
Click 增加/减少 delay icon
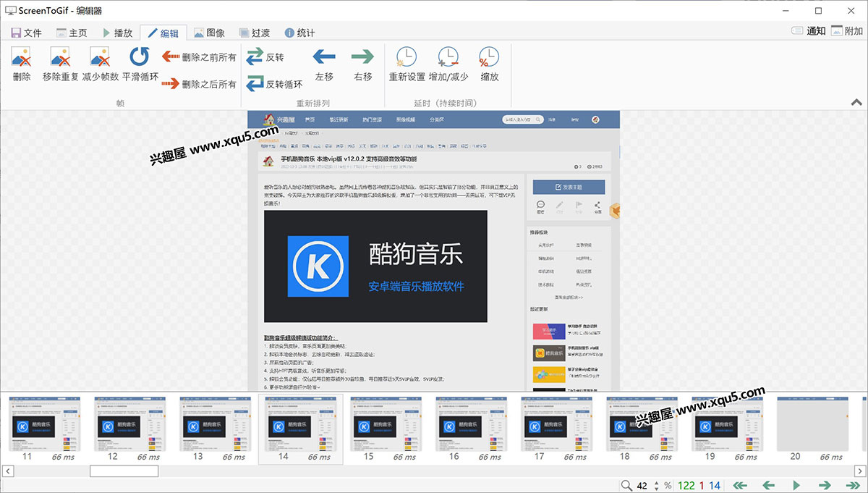[448, 57]
